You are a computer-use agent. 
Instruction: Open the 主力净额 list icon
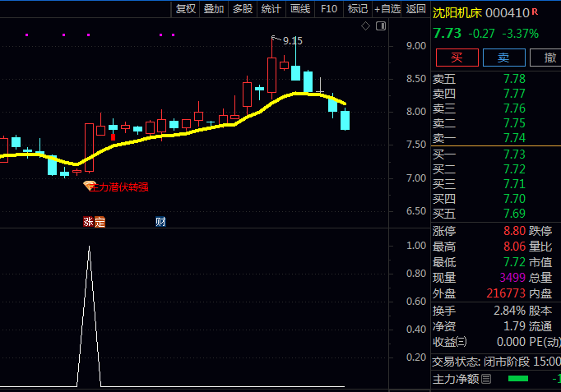[486, 379]
